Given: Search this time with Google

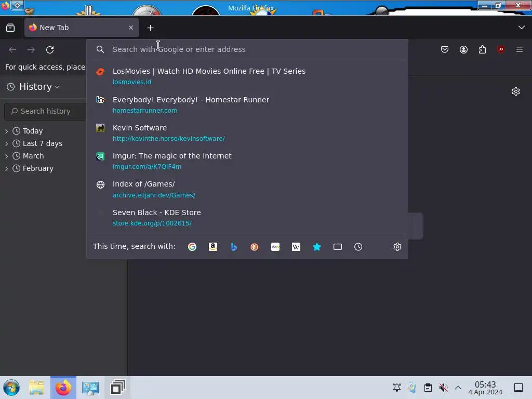Looking at the screenshot, I should 192,247.
